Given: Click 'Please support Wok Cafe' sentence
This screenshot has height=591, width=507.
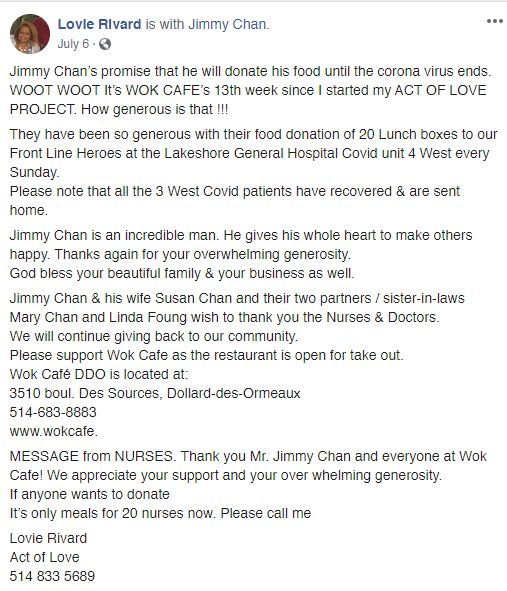Looking at the screenshot, I should click(207, 355).
